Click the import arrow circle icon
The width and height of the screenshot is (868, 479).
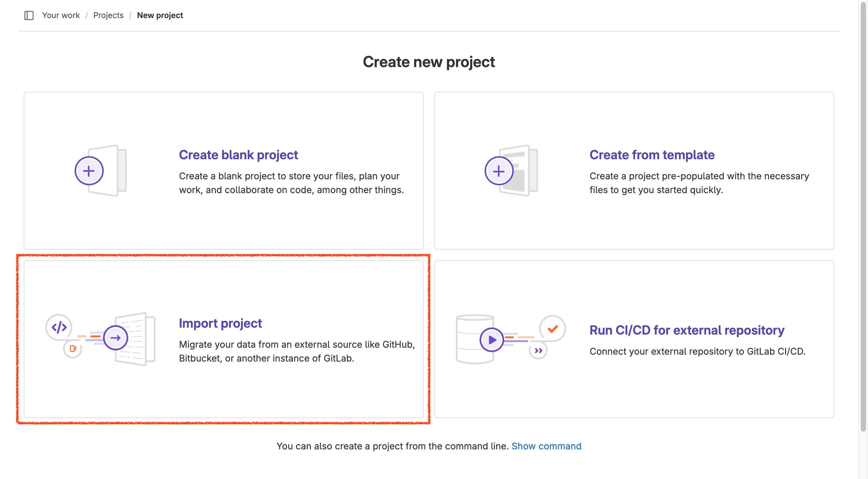(115, 338)
